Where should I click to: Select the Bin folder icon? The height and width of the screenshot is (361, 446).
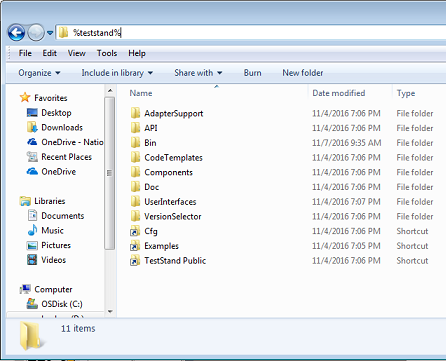(x=135, y=142)
